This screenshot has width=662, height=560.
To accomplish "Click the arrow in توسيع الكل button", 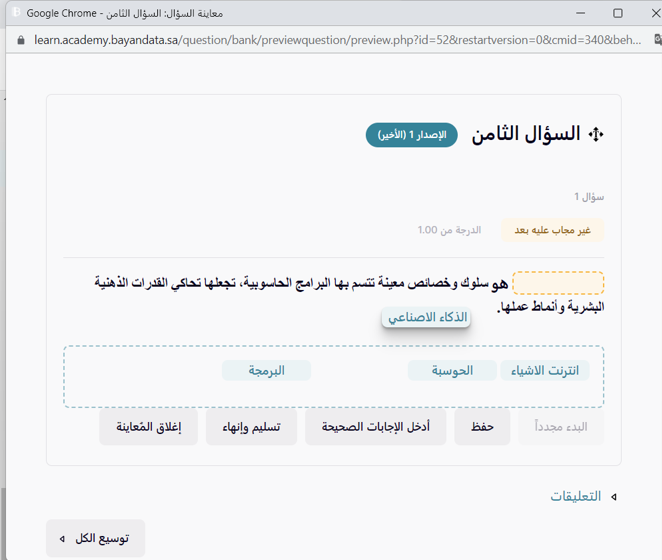I will tap(63, 538).
